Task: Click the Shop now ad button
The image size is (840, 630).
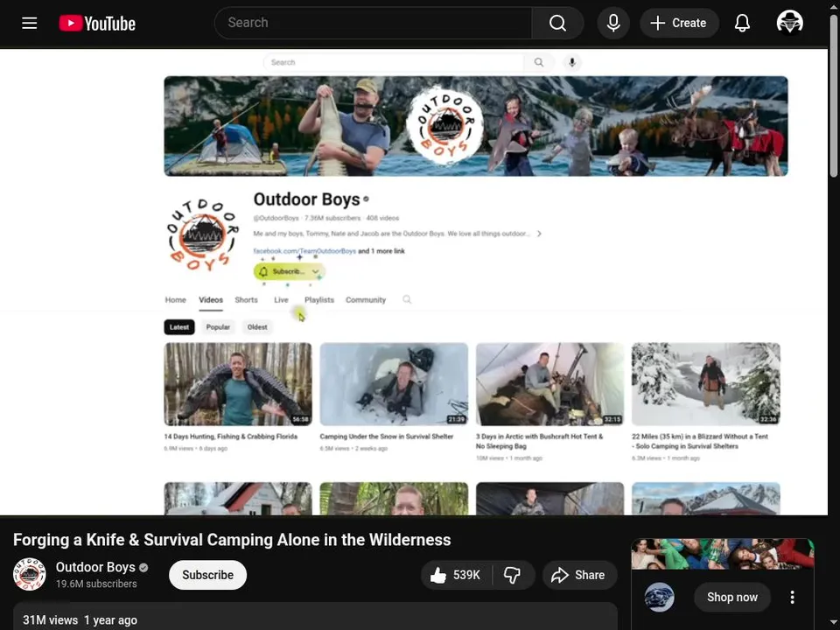Action: coord(732,598)
